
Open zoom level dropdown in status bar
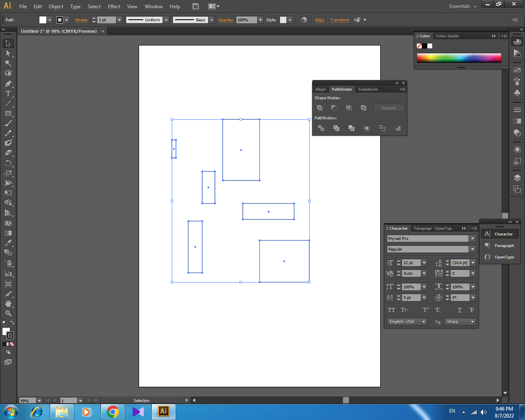(x=39, y=401)
